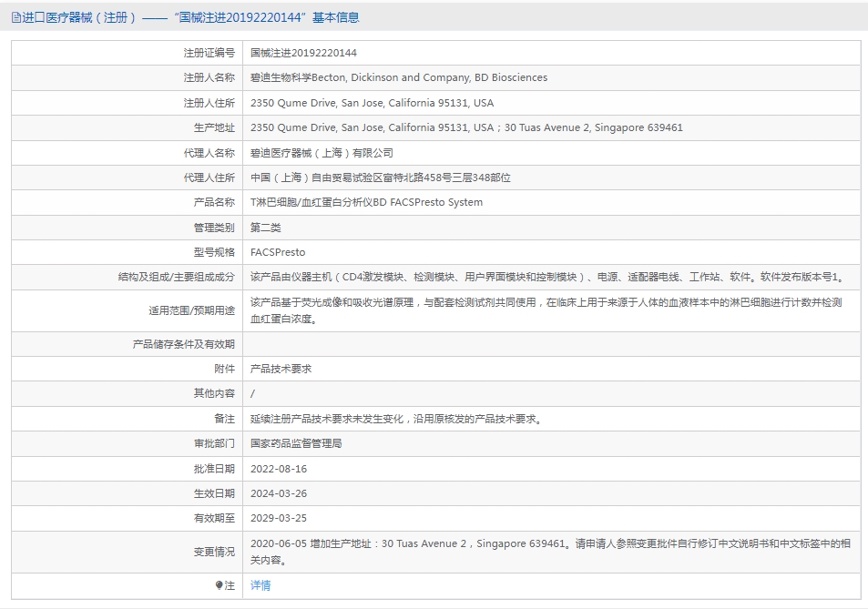Click the product name BD FACSPresto System
This screenshot has height=609, width=868.
(366, 202)
